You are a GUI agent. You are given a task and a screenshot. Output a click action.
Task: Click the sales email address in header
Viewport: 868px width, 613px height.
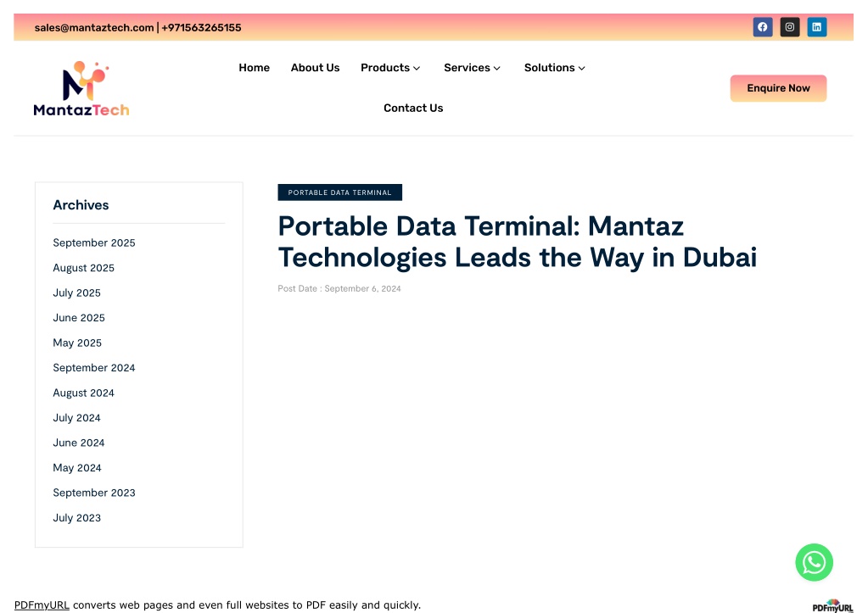click(93, 27)
